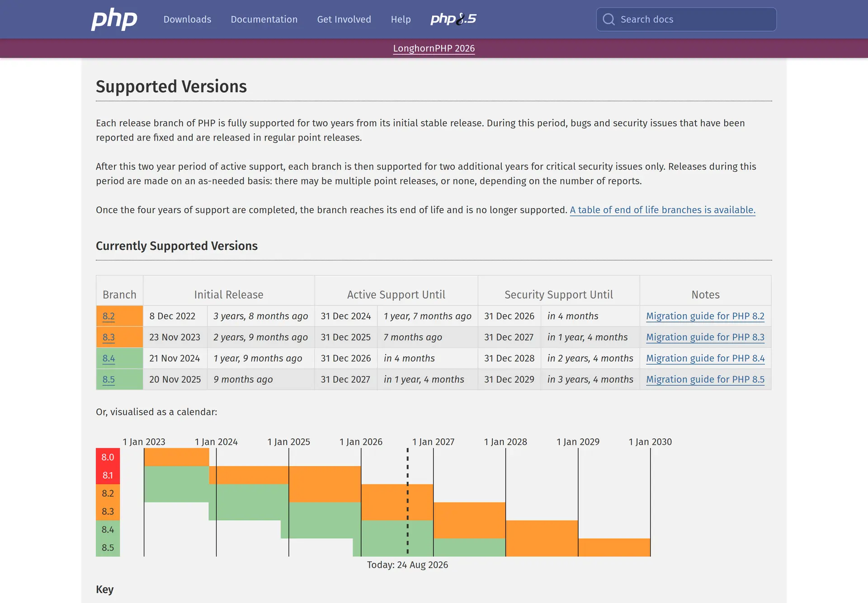The width and height of the screenshot is (868, 603).
Task: Click '2 years, 9 months ago' cell
Action: (x=261, y=337)
